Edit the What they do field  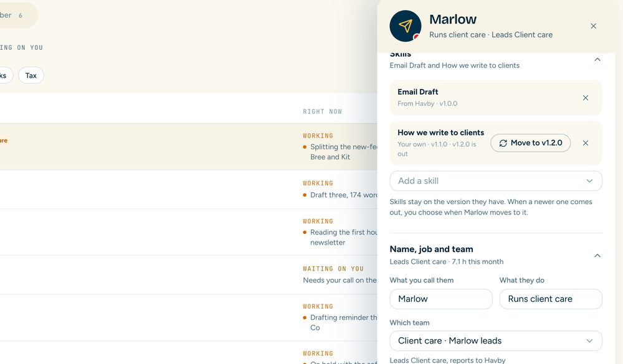(551, 299)
